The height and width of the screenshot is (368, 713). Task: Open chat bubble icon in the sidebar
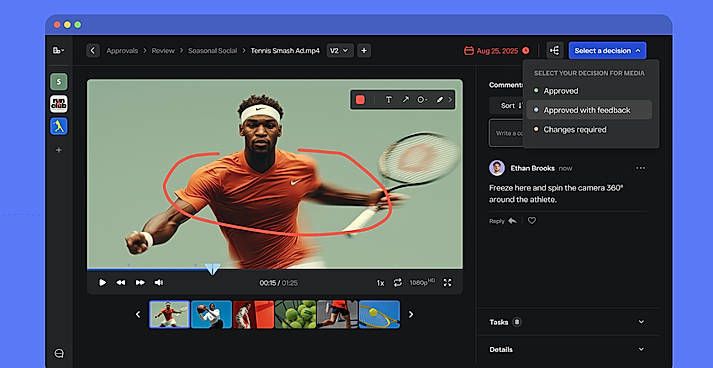coord(59,353)
